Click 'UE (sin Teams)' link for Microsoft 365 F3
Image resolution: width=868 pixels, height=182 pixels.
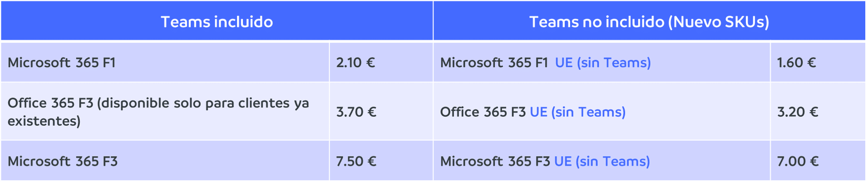click(x=602, y=162)
